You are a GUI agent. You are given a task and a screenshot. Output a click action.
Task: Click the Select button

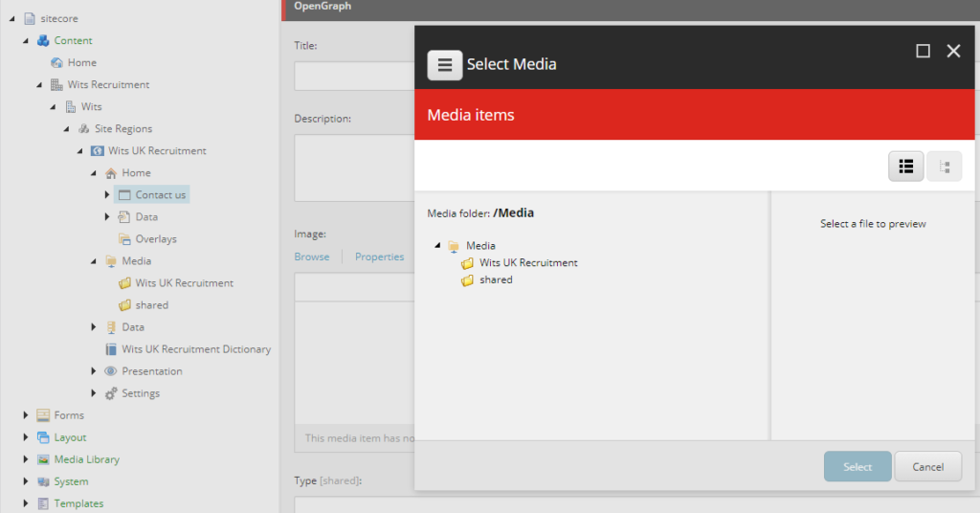coord(857,467)
